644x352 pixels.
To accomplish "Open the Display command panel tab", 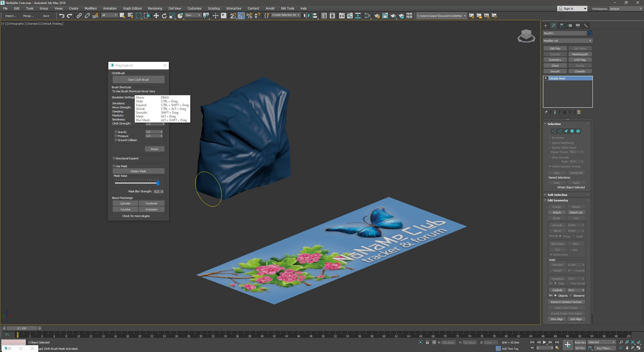I will point(578,25).
